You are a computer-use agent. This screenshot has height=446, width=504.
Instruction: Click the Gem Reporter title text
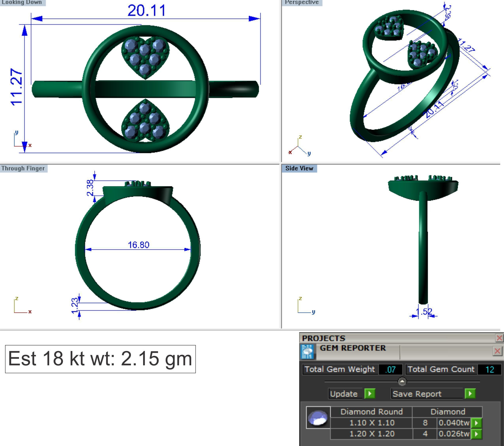tap(353, 348)
